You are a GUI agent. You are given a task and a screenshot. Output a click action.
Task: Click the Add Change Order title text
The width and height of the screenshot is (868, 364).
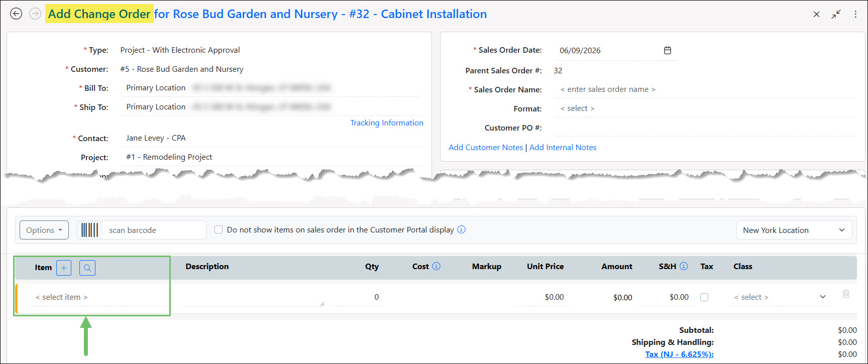click(99, 14)
